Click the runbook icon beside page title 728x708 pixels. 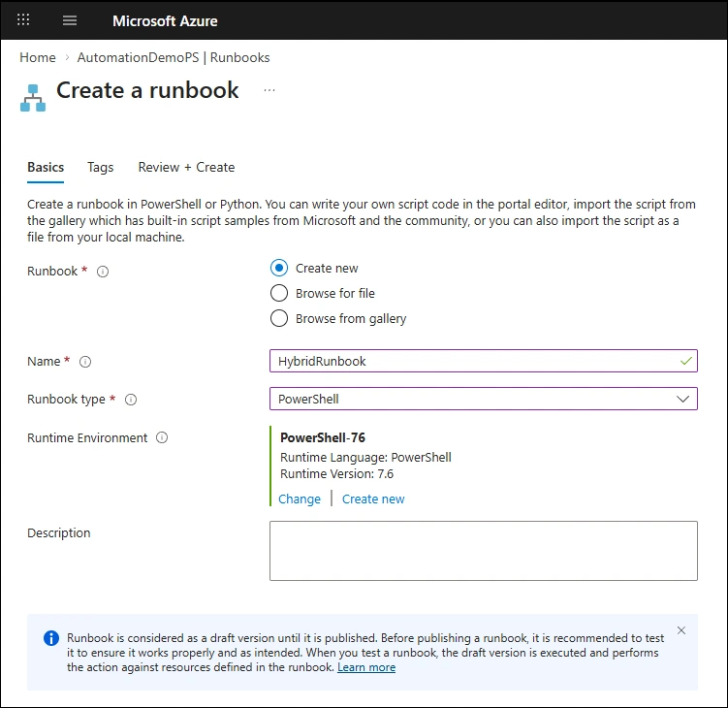[34, 95]
